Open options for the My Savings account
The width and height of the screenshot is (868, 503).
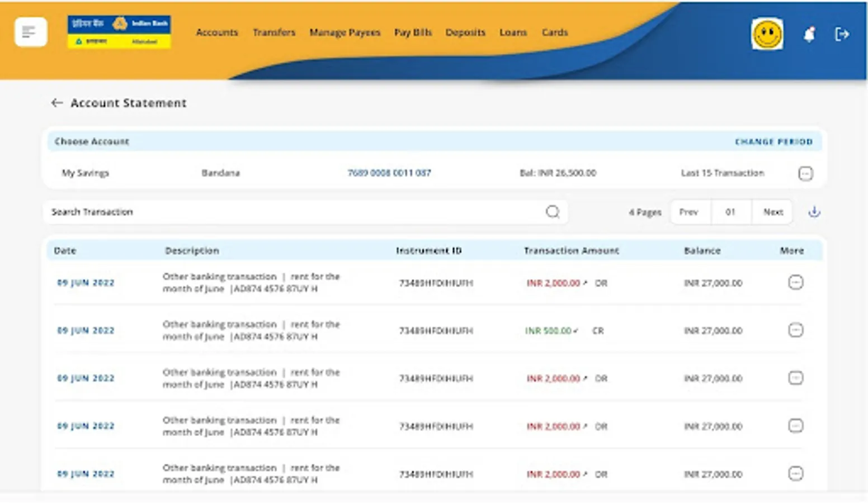tap(805, 173)
